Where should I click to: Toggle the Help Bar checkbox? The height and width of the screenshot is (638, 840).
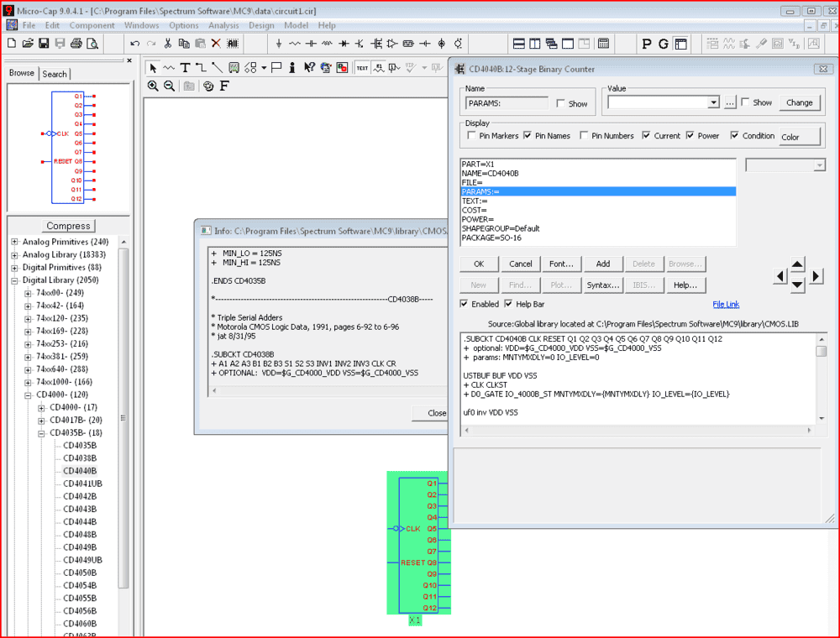[x=508, y=304]
